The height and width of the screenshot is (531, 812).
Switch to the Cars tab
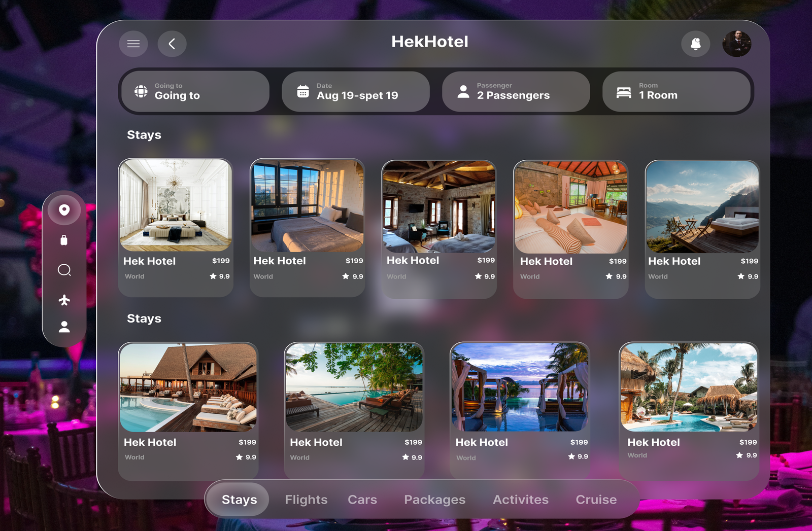tap(362, 500)
